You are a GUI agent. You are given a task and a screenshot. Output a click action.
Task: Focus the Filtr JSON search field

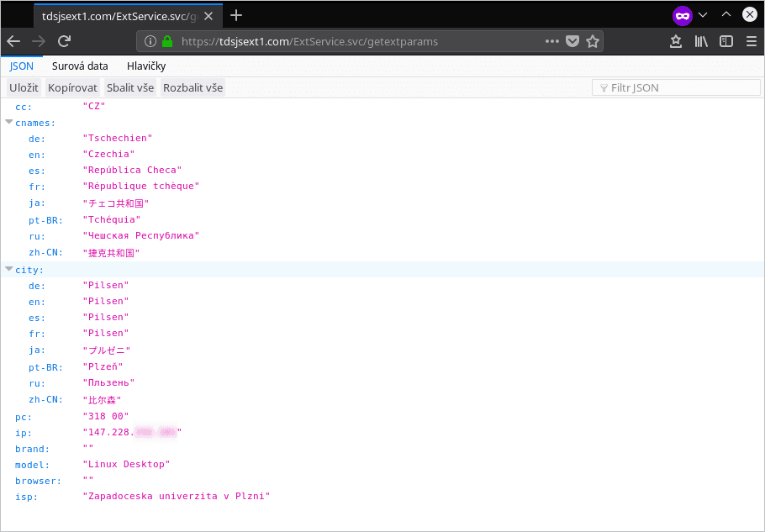click(x=676, y=87)
